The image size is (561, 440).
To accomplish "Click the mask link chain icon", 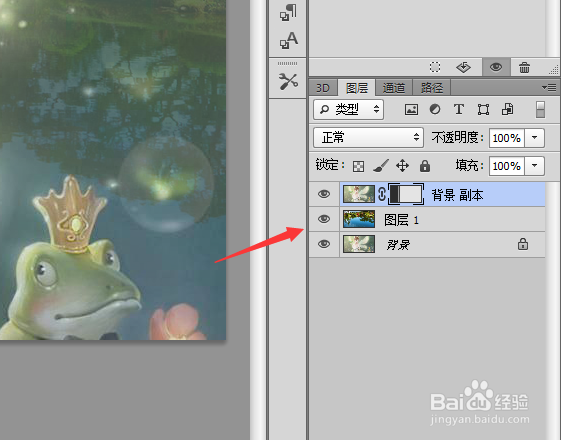I will coord(382,194).
